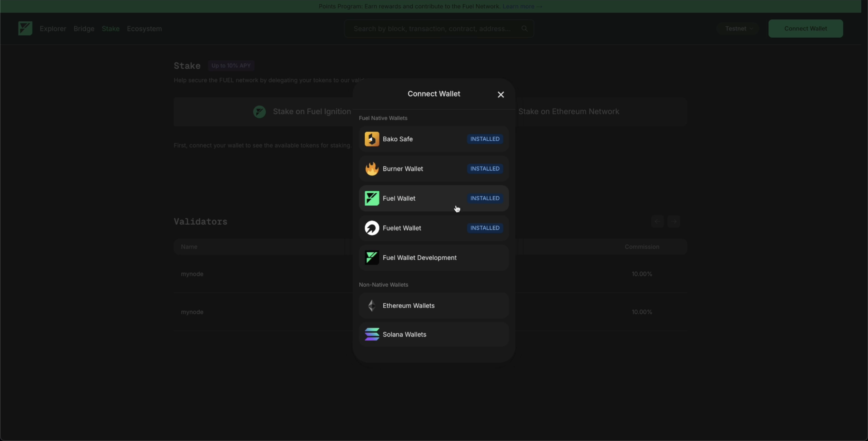Go to next validators page arrow
The image size is (868, 441).
point(674,222)
